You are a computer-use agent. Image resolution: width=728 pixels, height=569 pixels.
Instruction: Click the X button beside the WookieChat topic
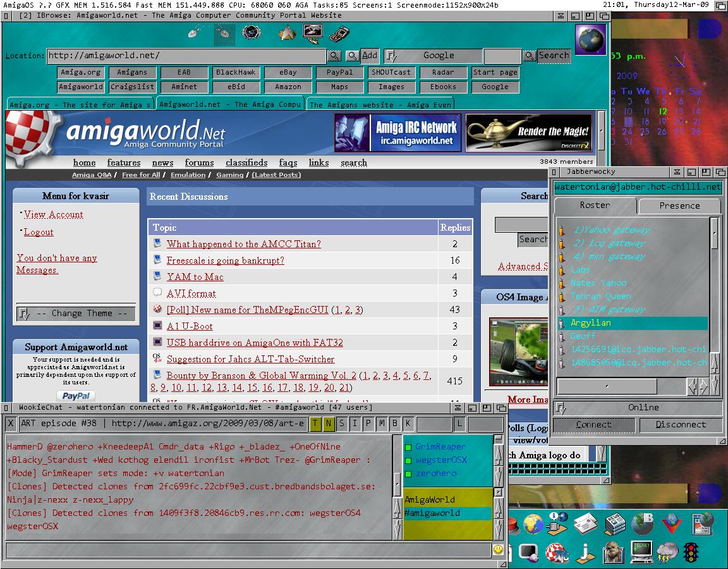click(11, 423)
